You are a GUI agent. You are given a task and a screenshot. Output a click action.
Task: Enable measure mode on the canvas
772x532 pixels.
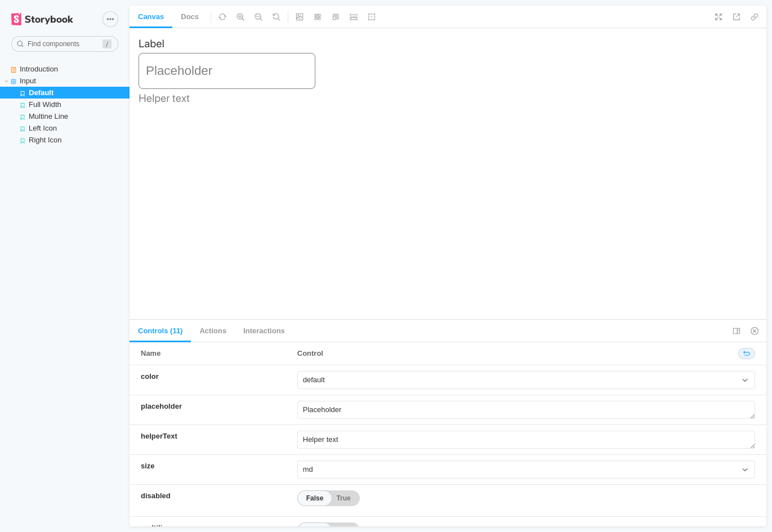click(354, 17)
